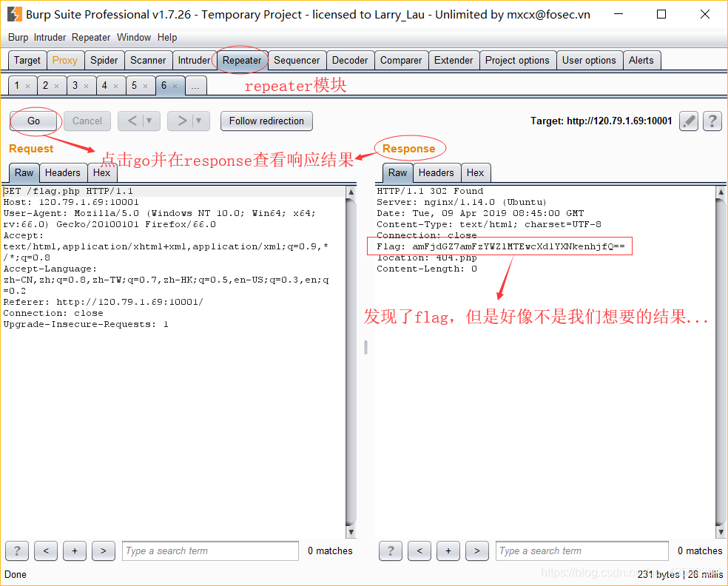Go to previous match in response search
This screenshot has height=586, width=728.
(x=419, y=551)
